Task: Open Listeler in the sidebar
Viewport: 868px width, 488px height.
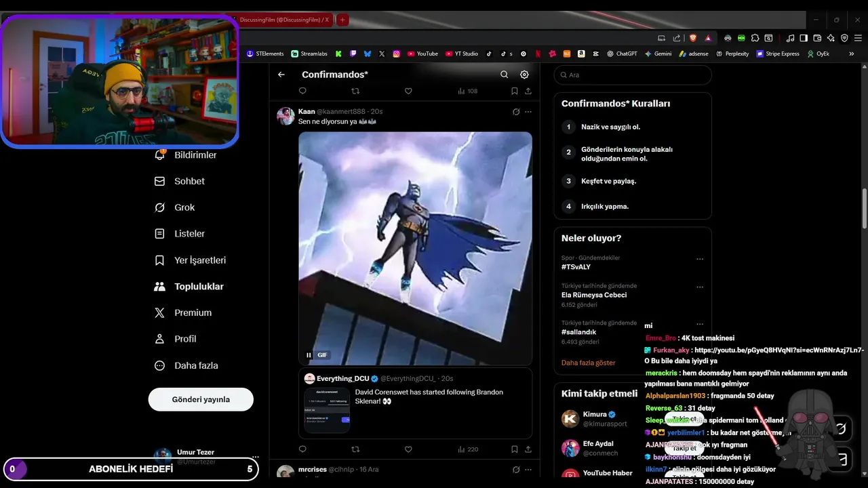Action: [180, 234]
